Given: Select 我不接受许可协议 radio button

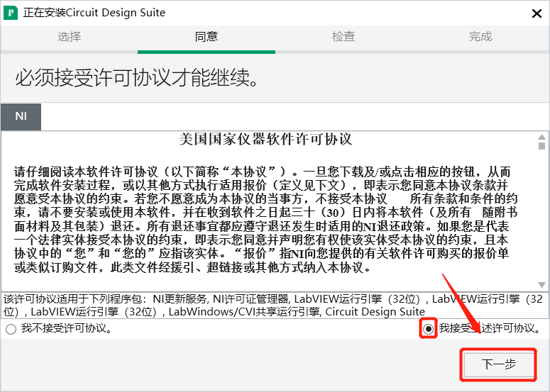Looking at the screenshot, I should pyautogui.click(x=11, y=329).
